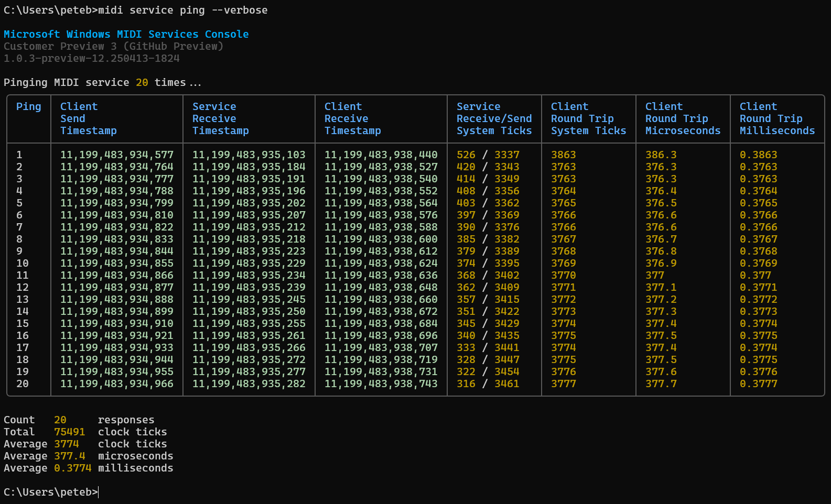This screenshot has height=504, width=831.
Task: Select client receive timestamp 11,199,483,938,731
Action: (x=381, y=371)
